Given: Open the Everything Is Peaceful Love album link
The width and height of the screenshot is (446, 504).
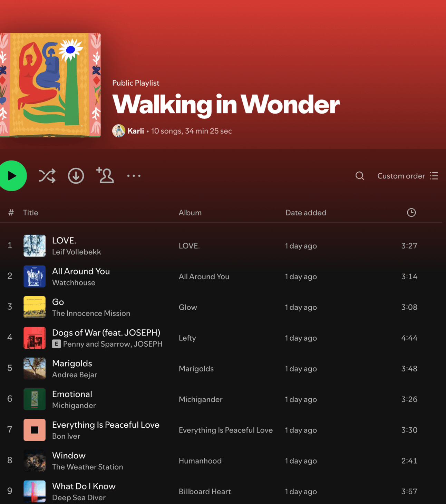Looking at the screenshot, I should [x=226, y=430].
